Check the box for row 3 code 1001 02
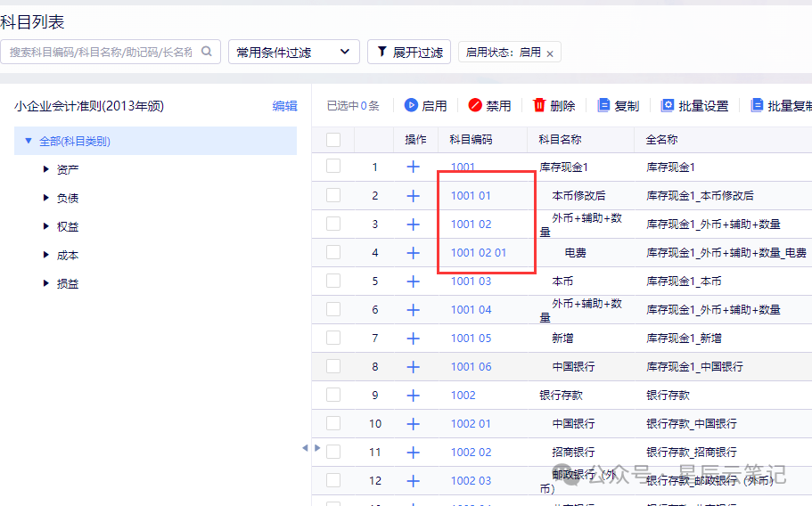Screen dimensions: 812x506 pyautogui.click(x=333, y=224)
